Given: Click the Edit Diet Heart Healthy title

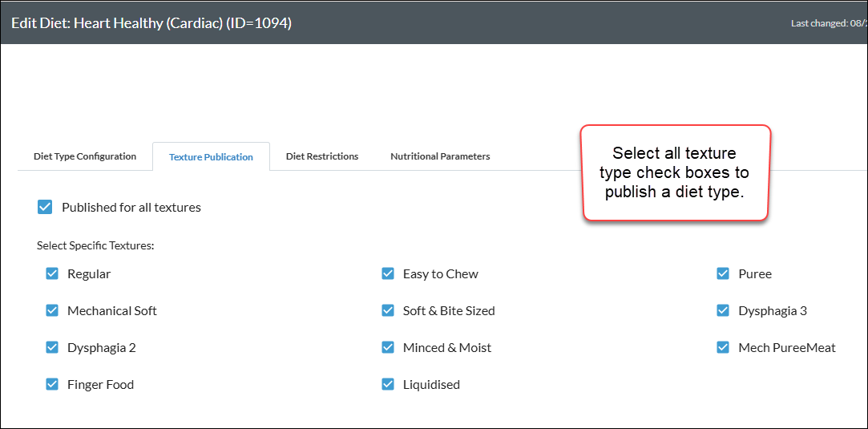Looking at the screenshot, I should 151,23.
